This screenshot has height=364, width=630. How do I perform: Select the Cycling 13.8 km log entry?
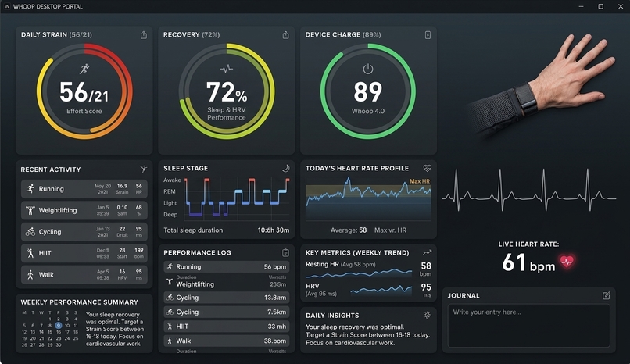pyautogui.click(x=227, y=298)
